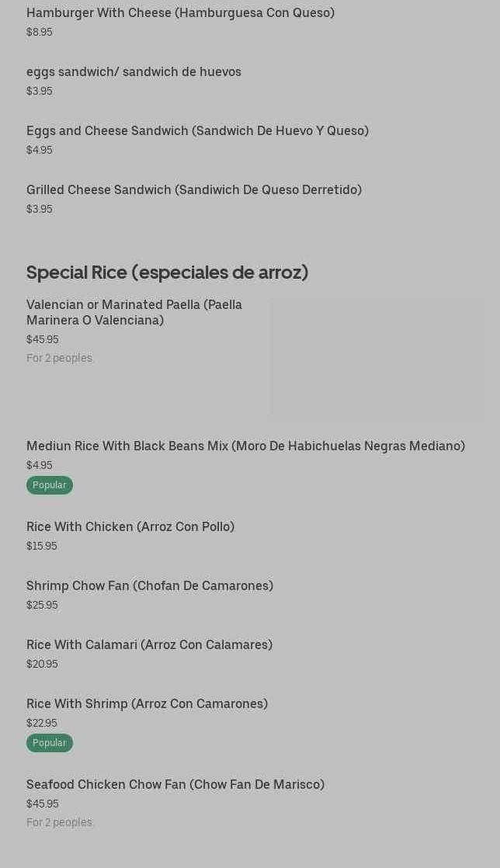The width and height of the screenshot is (500, 868).
Task: Choose Rice With Shrimp item
Action: tap(147, 703)
